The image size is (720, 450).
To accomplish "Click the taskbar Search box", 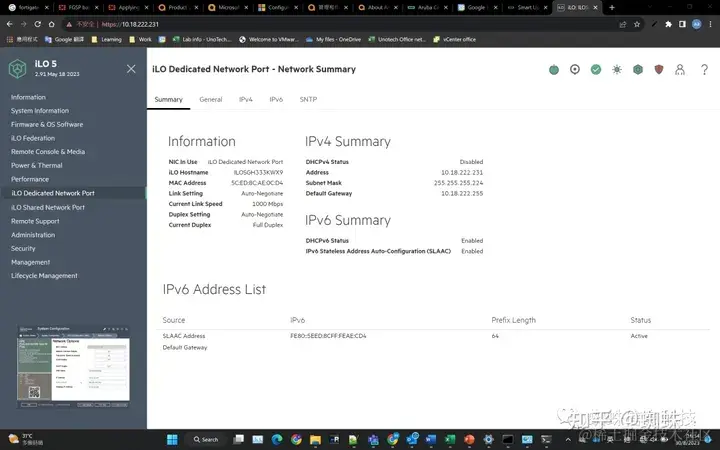I will pyautogui.click(x=206, y=439).
